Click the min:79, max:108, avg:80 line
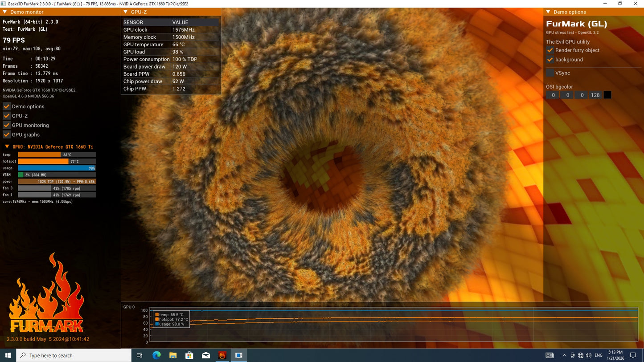The height and width of the screenshot is (362, 644). (32, 49)
